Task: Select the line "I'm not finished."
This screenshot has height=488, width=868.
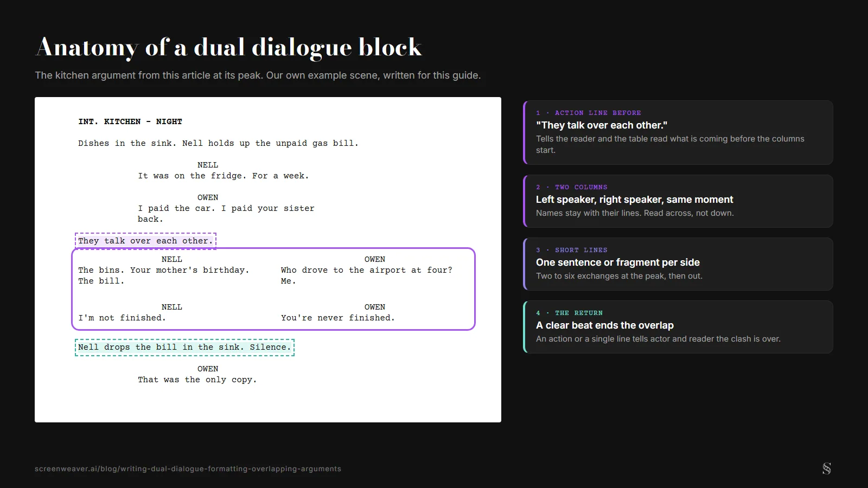Action: click(122, 318)
